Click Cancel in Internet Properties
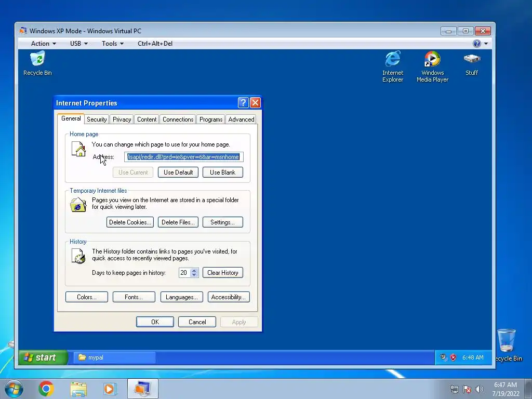Image resolution: width=532 pixels, height=399 pixels. [197, 322]
